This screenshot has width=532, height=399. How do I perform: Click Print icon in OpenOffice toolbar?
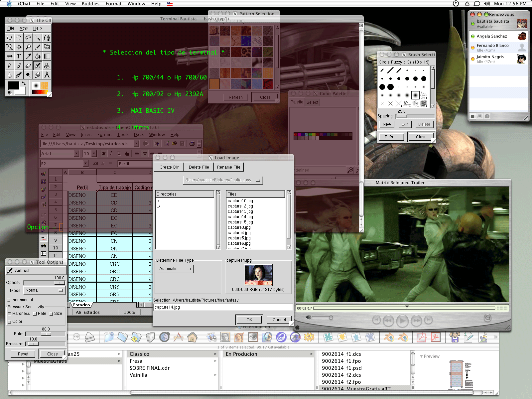click(192, 144)
